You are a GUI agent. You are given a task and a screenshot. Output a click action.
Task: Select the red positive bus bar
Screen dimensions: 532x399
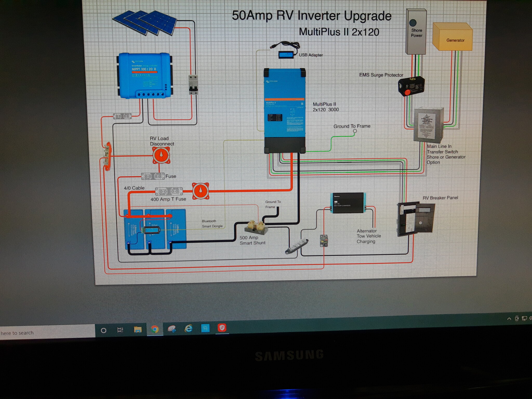[107, 156]
